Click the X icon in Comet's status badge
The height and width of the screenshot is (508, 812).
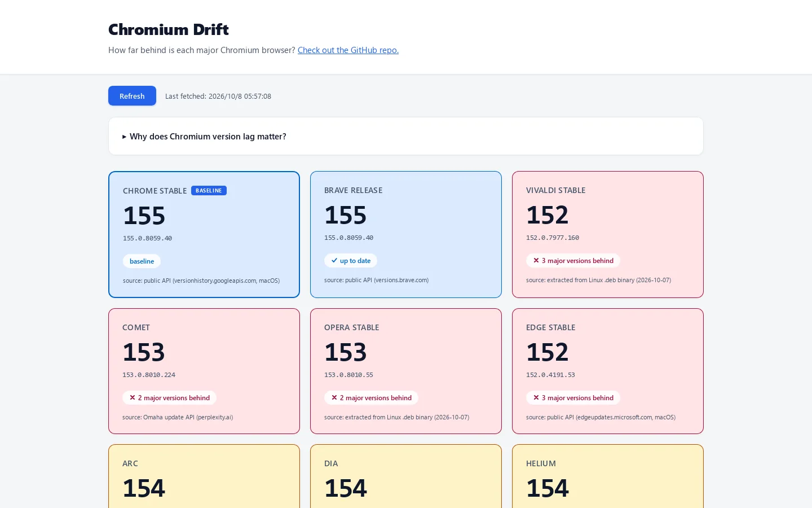(133, 398)
